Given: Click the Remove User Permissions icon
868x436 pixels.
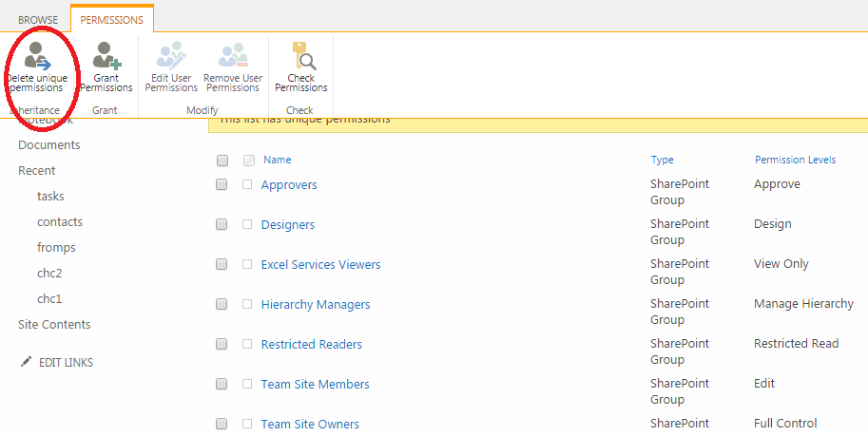Looking at the screenshot, I should click(x=233, y=55).
